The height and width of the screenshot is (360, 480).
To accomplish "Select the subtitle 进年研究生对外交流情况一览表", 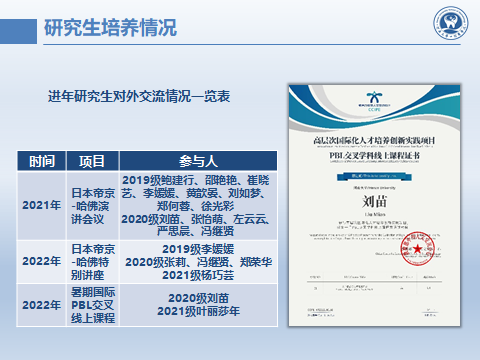I will click(x=139, y=96).
